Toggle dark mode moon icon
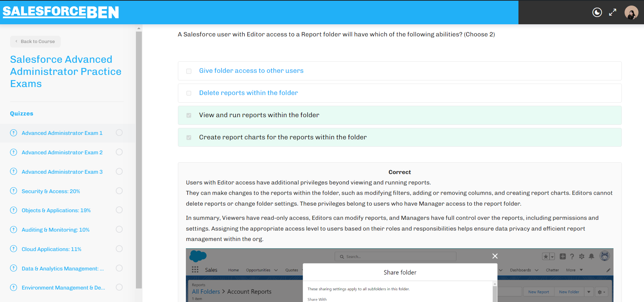 click(597, 12)
